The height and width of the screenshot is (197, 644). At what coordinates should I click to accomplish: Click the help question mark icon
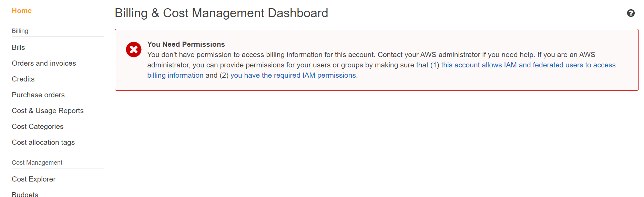pos(631,13)
